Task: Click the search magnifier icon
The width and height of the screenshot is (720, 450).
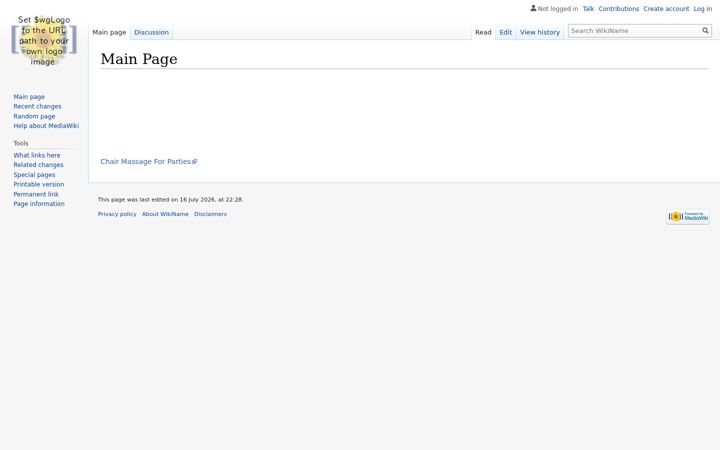Action: [x=705, y=31]
